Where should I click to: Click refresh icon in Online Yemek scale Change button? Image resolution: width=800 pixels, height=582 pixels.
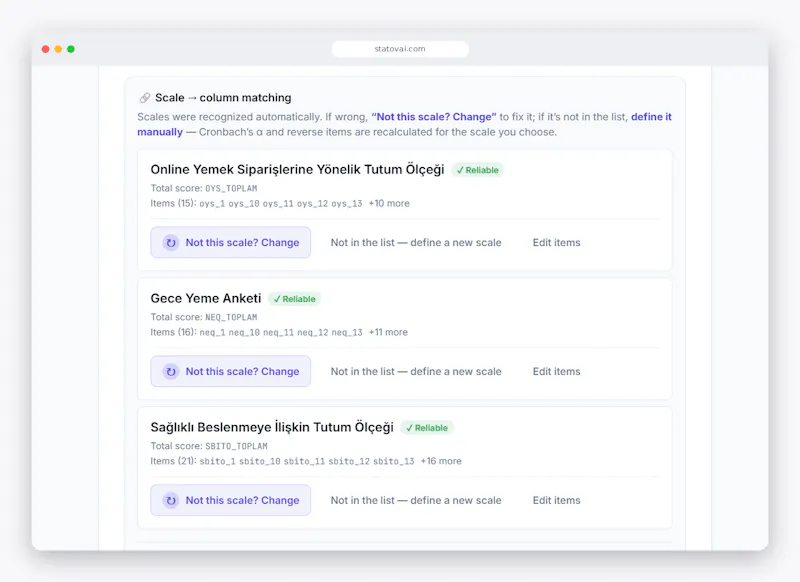coord(171,243)
